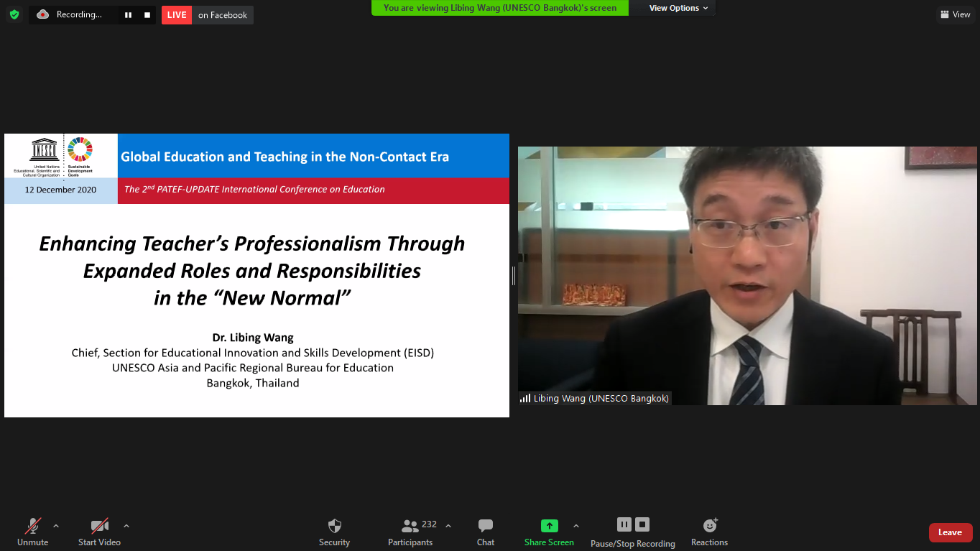980x551 pixels.
Task: Unmute the microphone
Action: 33,532
